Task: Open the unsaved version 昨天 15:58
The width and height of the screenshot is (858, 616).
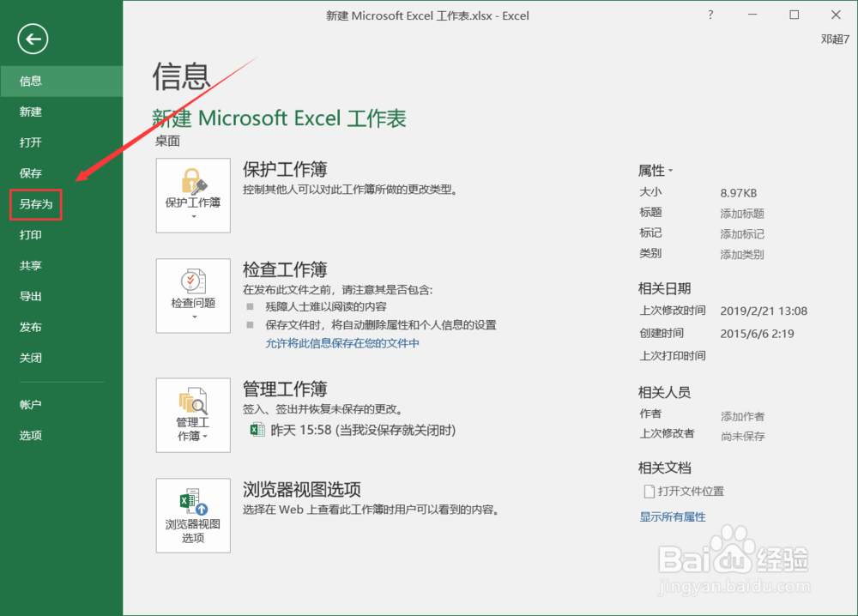Action: click(x=363, y=430)
